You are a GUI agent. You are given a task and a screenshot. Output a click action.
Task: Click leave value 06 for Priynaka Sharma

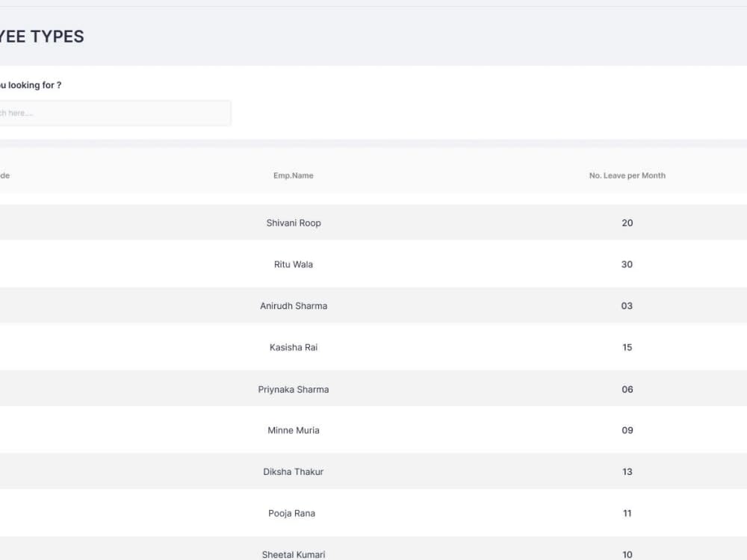pyautogui.click(x=627, y=389)
